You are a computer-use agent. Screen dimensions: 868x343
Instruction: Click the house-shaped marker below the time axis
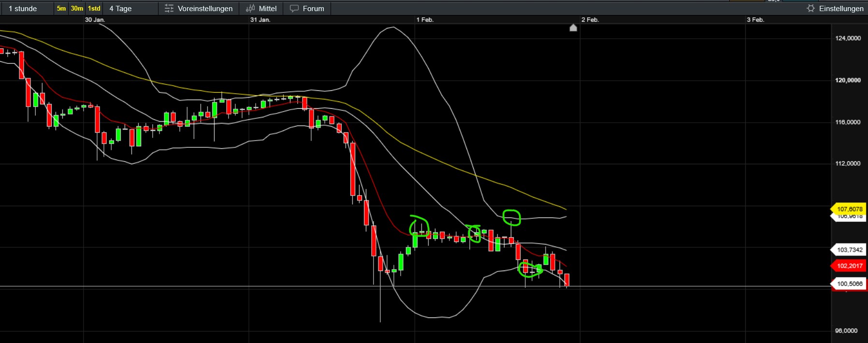coord(573,28)
